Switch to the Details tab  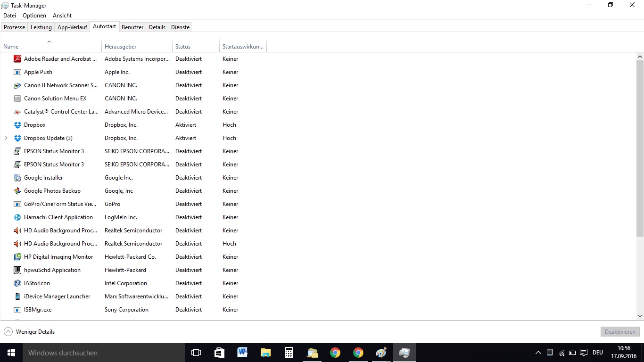coord(157,27)
